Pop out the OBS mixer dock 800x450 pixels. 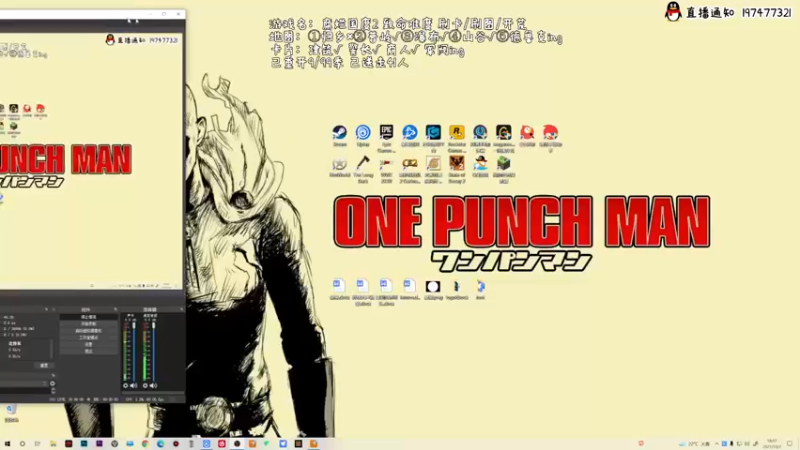(181, 309)
